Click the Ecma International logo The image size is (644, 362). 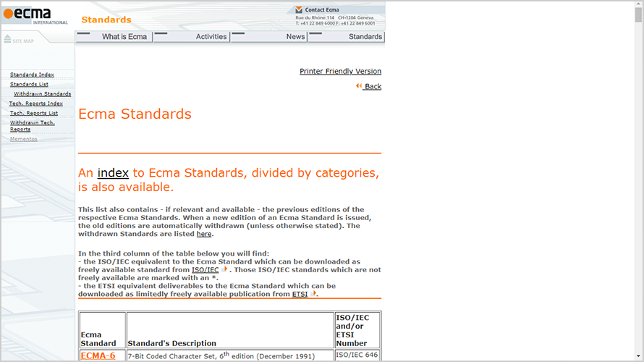35,16
